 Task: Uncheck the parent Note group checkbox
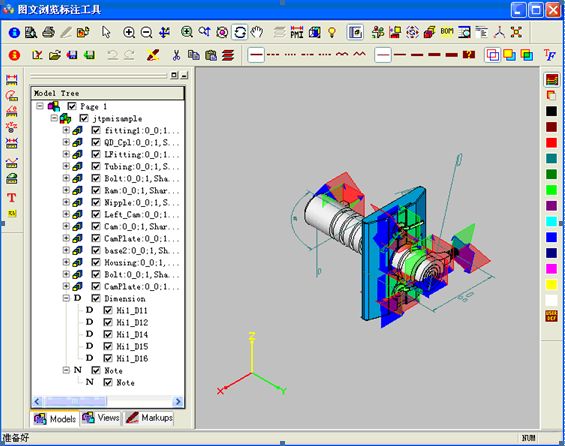coord(96,370)
